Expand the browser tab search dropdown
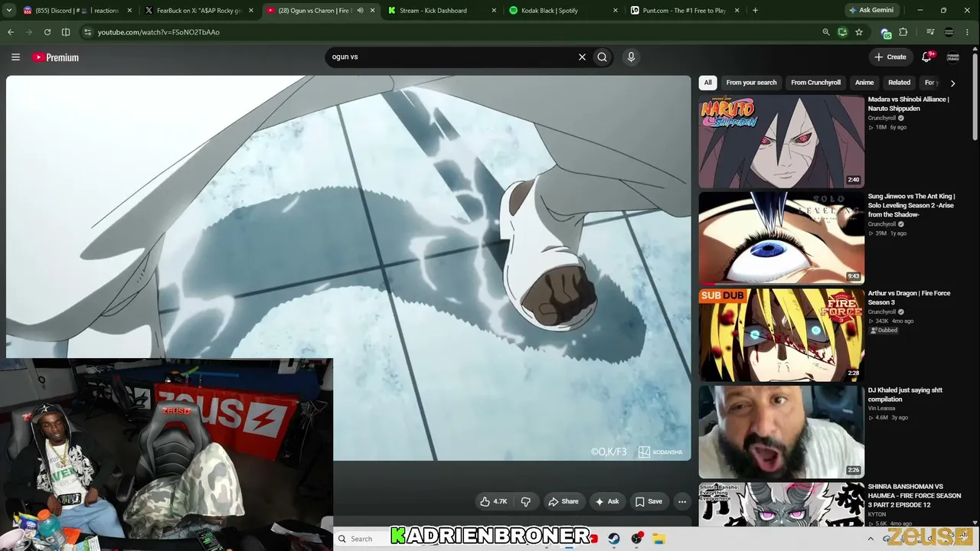The width and height of the screenshot is (980, 551). [11, 11]
